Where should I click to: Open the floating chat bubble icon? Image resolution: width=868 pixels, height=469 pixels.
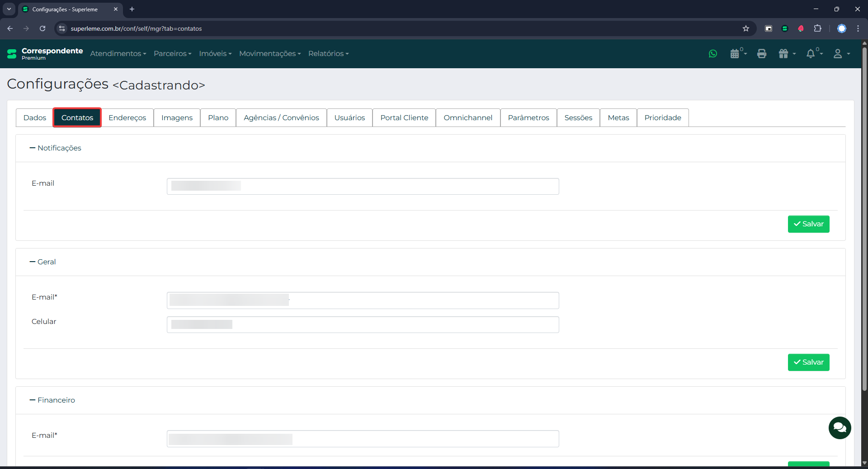click(840, 427)
